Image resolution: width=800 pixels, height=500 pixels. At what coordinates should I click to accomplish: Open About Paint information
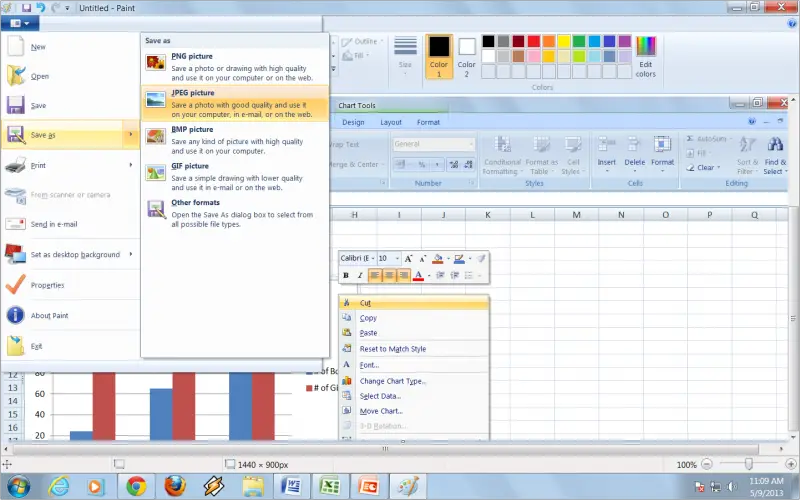[x=70, y=315]
